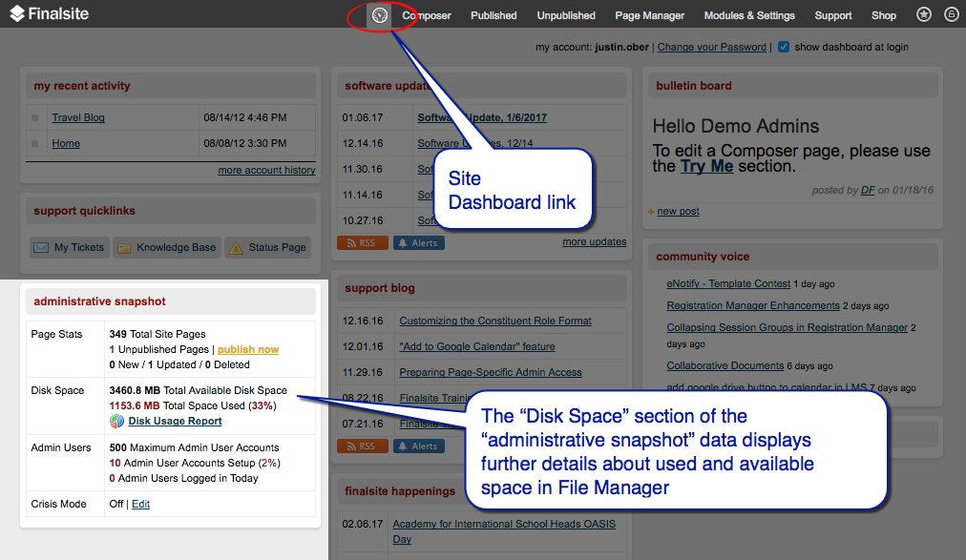This screenshot has width=966, height=560.
Task: Click the Disk Usage Report pie chart icon
Action: coord(116,421)
